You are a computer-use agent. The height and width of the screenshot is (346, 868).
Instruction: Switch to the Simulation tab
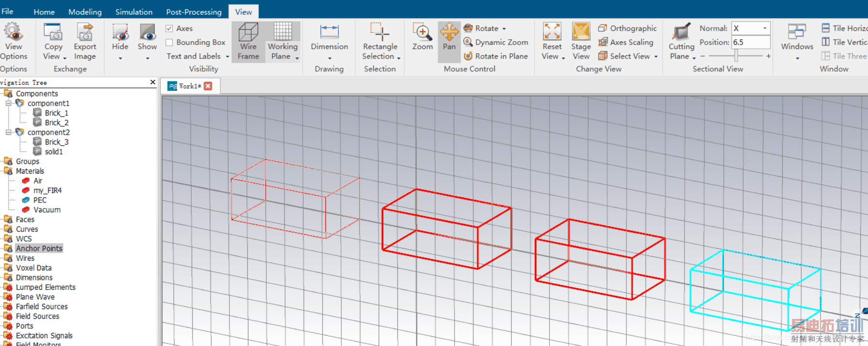coord(134,12)
